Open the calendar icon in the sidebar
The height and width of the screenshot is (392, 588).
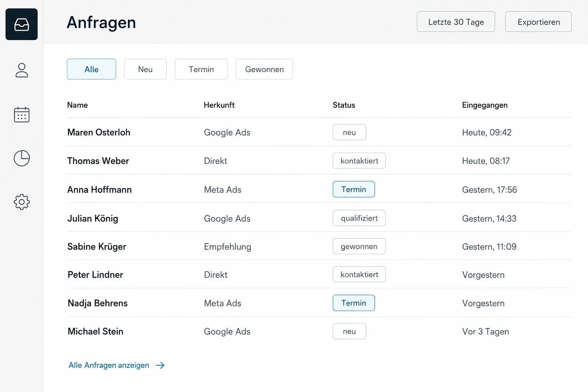pyautogui.click(x=22, y=114)
